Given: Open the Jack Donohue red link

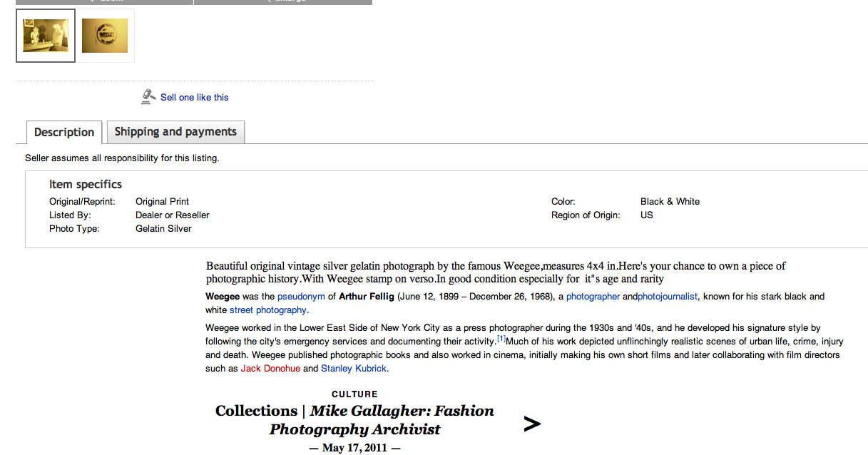Looking at the screenshot, I should click(x=270, y=369).
